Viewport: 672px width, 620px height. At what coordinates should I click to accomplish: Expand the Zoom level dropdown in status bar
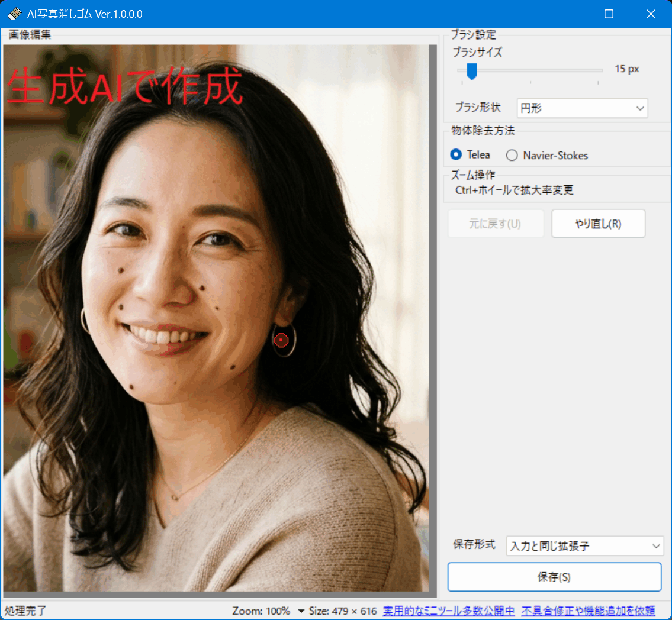click(x=303, y=611)
